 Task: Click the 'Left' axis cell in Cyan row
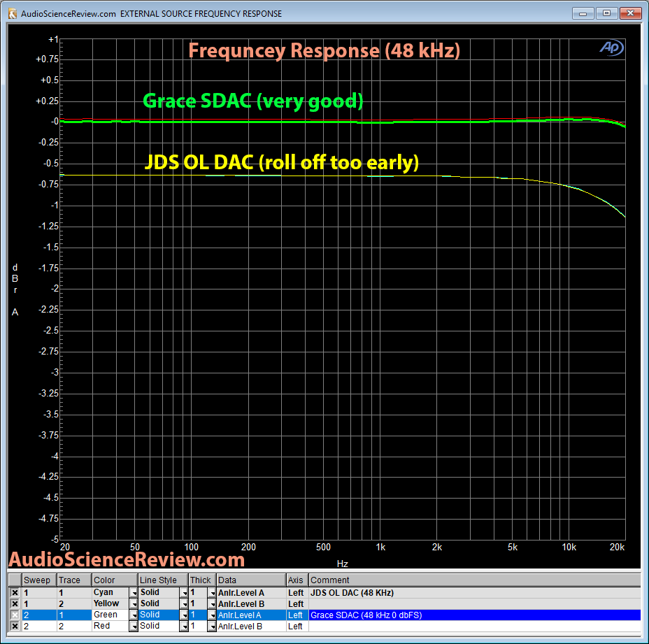[x=297, y=593]
